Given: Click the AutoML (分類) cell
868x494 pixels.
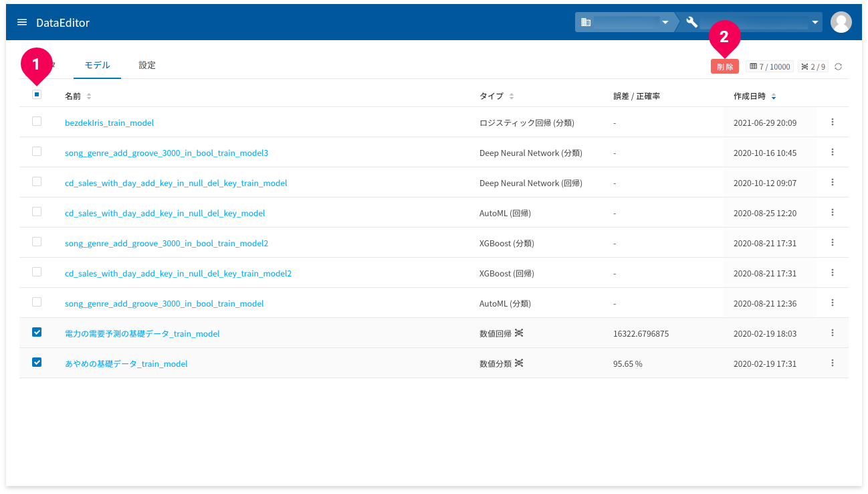Looking at the screenshot, I should (505, 303).
